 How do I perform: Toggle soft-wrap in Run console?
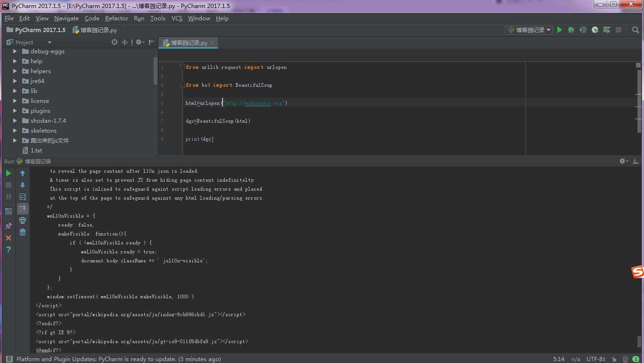(x=23, y=197)
